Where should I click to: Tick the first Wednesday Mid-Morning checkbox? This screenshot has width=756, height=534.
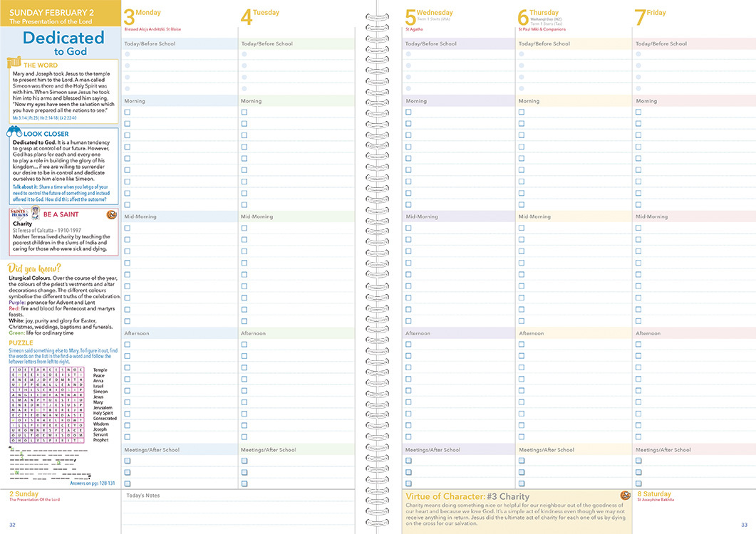[x=408, y=228]
